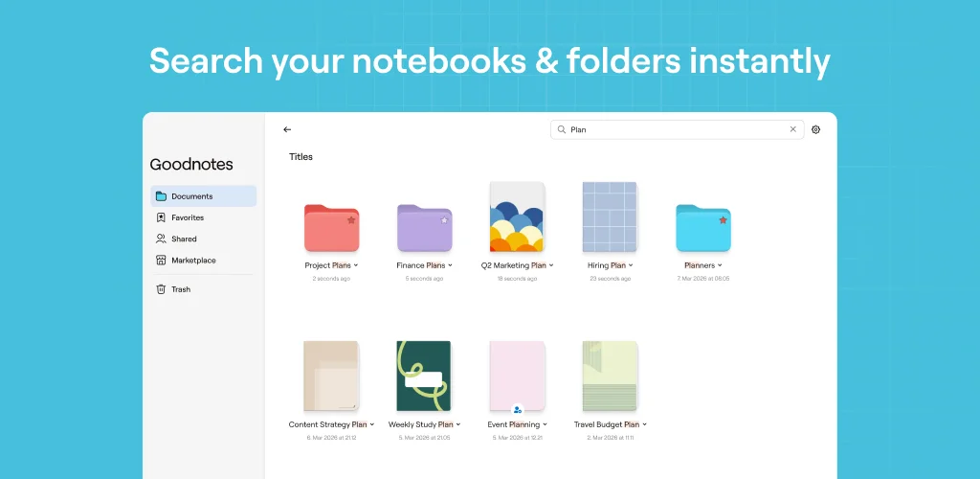Click the Favorites bookmark icon in sidebar
This screenshot has width=980, height=479.
(x=161, y=217)
